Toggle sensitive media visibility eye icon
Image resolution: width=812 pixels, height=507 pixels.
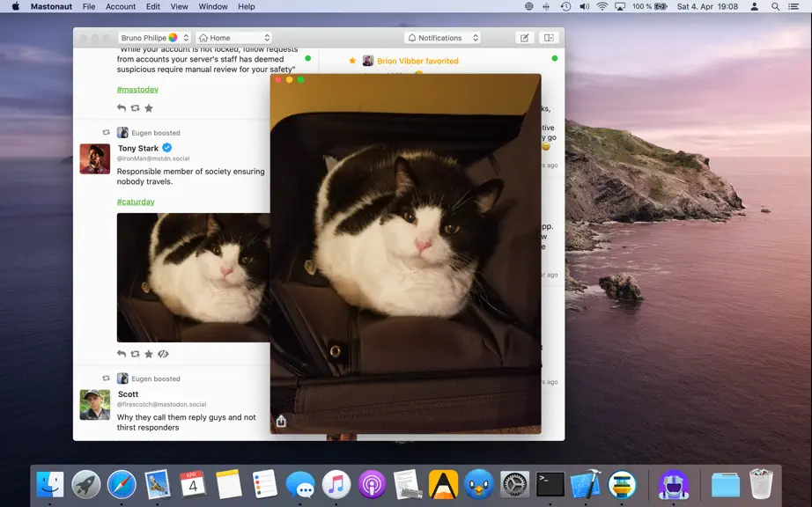click(x=163, y=354)
